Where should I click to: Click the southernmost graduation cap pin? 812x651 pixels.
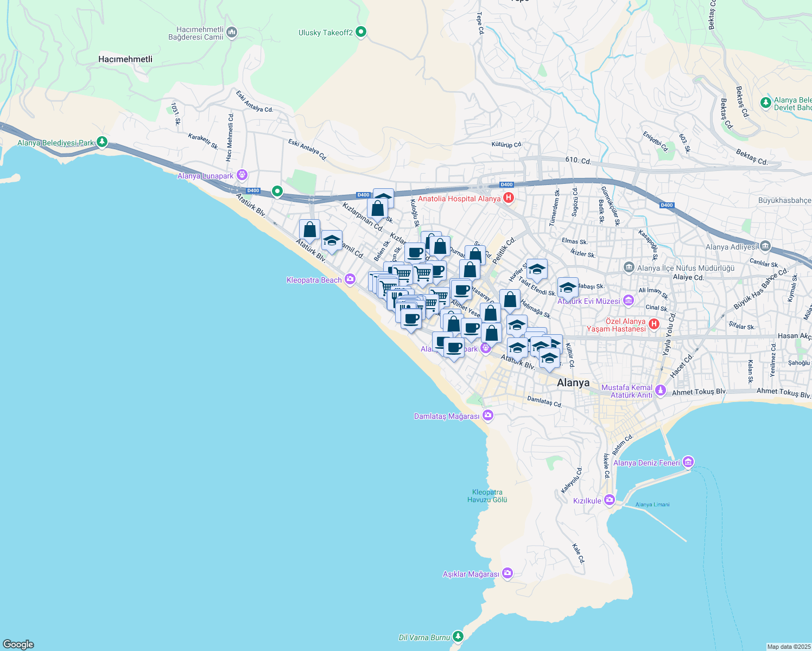[x=549, y=360]
